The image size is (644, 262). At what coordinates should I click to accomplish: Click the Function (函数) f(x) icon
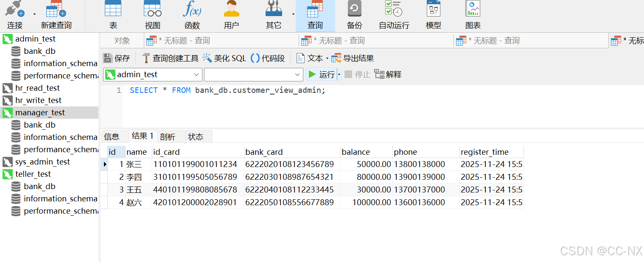pos(192,8)
